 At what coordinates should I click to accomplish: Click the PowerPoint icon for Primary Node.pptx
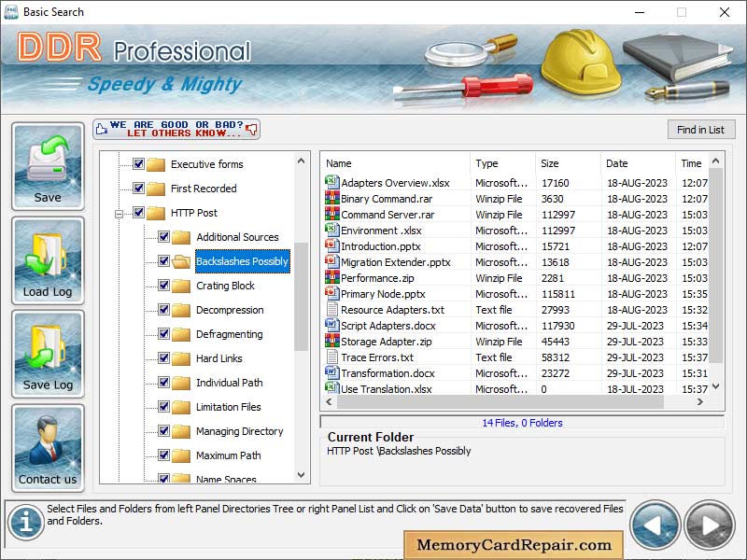pyautogui.click(x=331, y=293)
